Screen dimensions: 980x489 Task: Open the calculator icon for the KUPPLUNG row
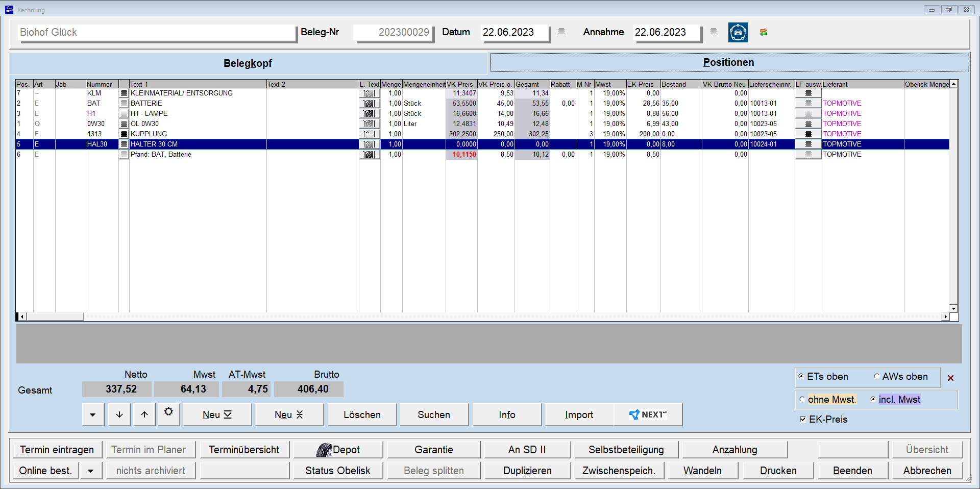(x=370, y=134)
